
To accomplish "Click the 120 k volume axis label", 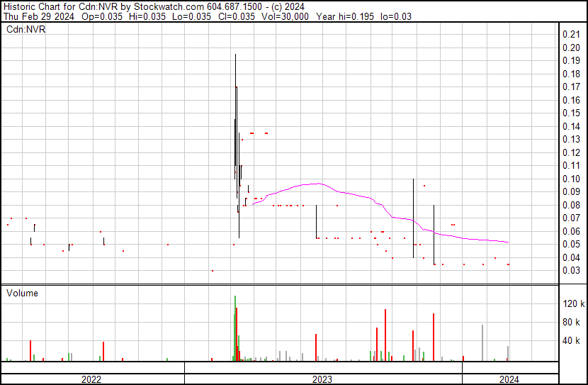I will [573, 303].
